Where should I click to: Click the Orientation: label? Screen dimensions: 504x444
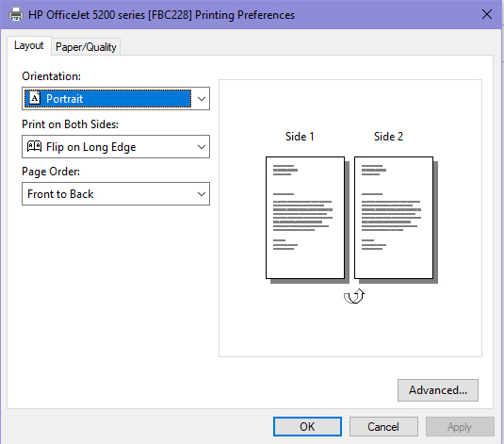52,76
